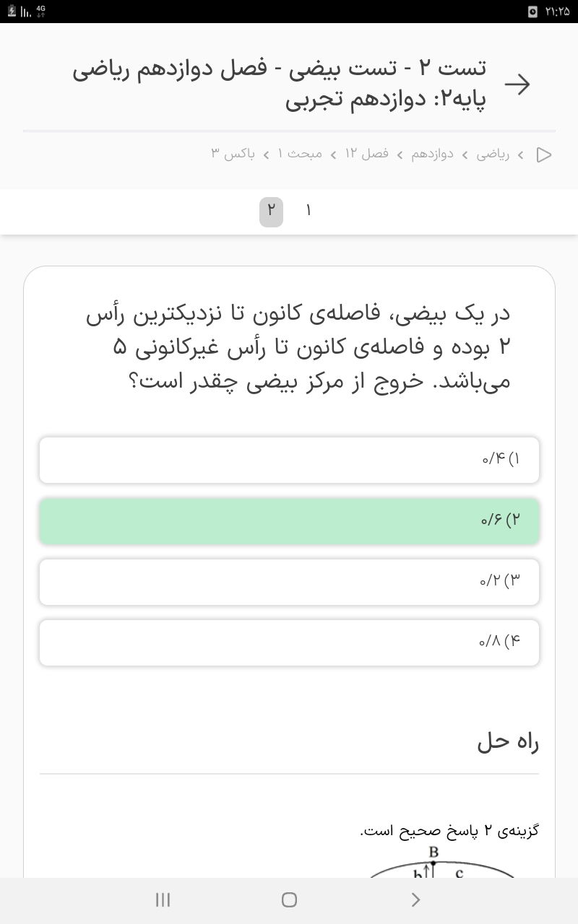Go to question page 1
Viewport: 578px width, 924px height.
tap(309, 211)
